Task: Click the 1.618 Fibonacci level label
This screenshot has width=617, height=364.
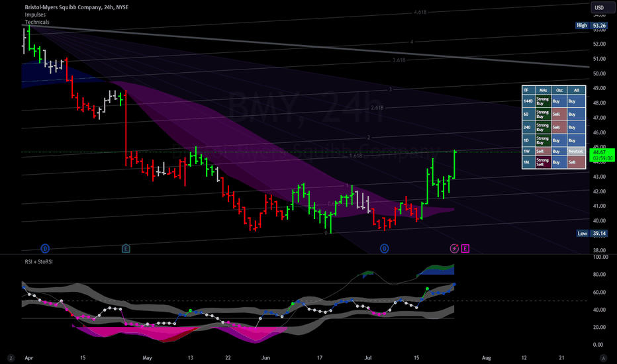Action: pos(356,156)
